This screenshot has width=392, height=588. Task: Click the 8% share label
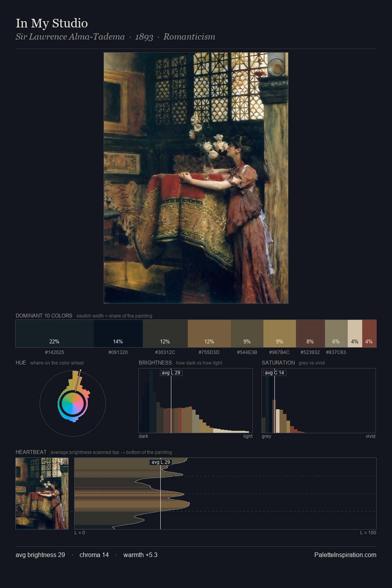[x=310, y=341]
